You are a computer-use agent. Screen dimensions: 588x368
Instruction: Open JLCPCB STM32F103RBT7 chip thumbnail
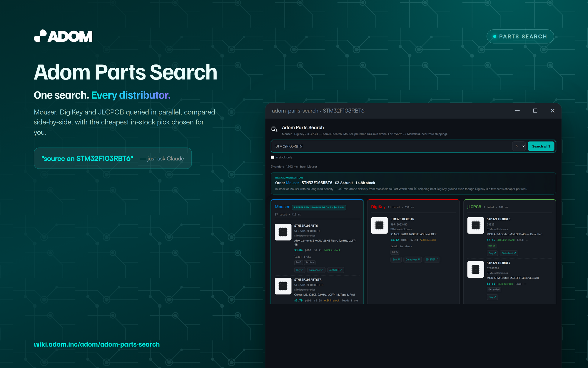point(476,269)
